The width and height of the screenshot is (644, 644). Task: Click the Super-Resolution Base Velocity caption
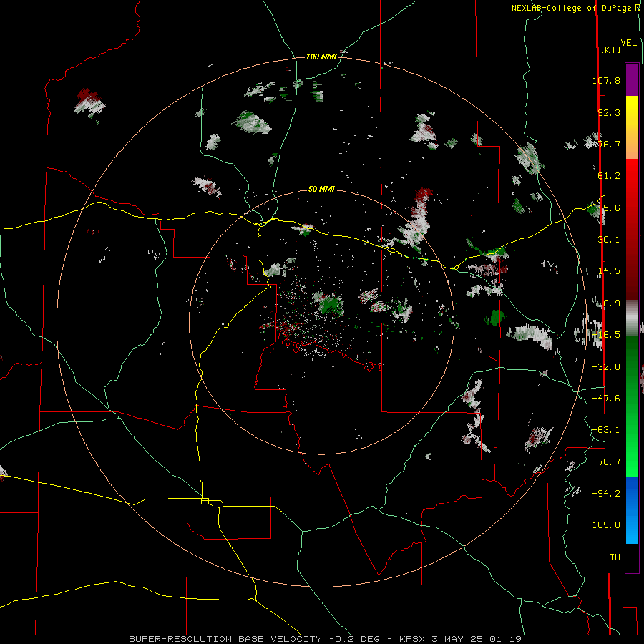coord(326,639)
